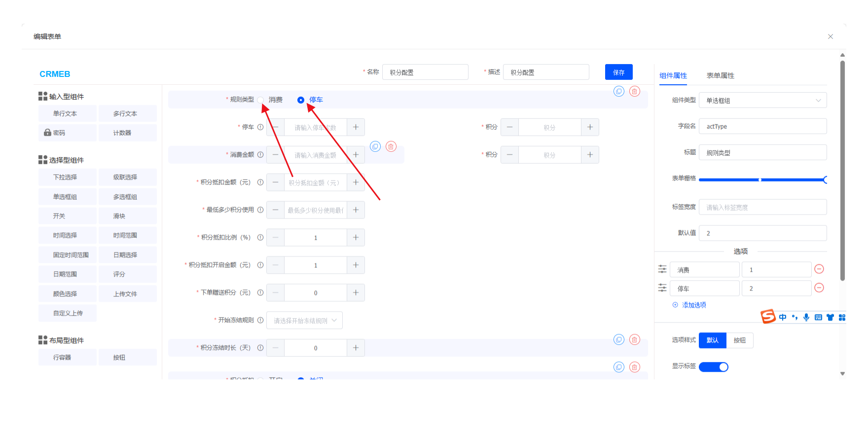Open the 组件类型 dropdown showing 单选框组

point(763,100)
